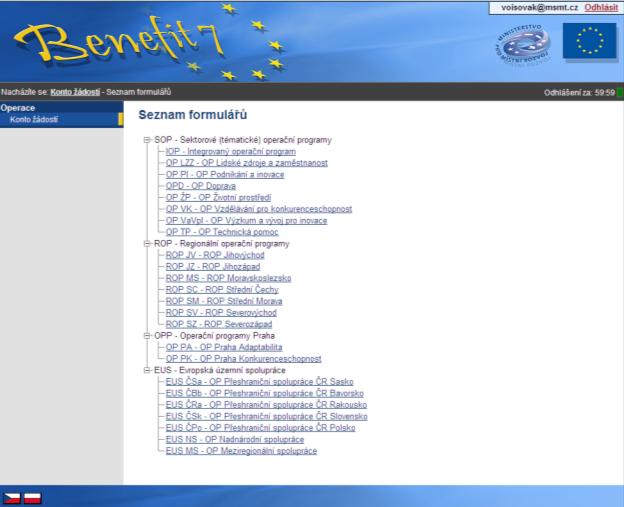This screenshot has height=507, width=624.
Task: Open EUS ČPo - spolupráce ČR Polsko
Action: pyautogui.click(x=261, y=428)
